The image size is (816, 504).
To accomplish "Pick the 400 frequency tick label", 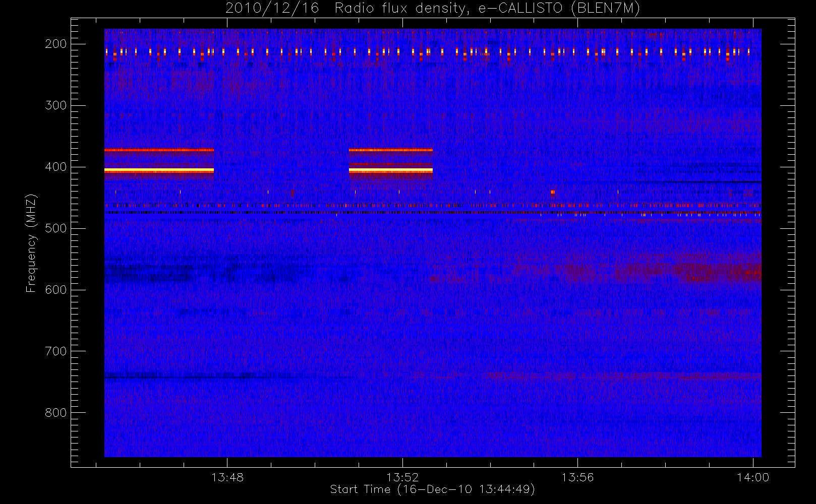I will 55,167.
